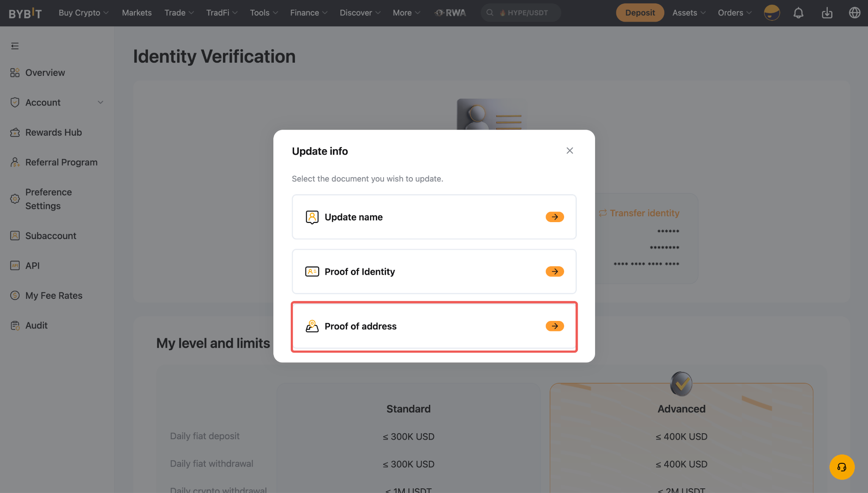The image size is (868, 493).
Task: Click the arrow icon next to Update name
Action: pyautogui.click(x=554, y=217)
